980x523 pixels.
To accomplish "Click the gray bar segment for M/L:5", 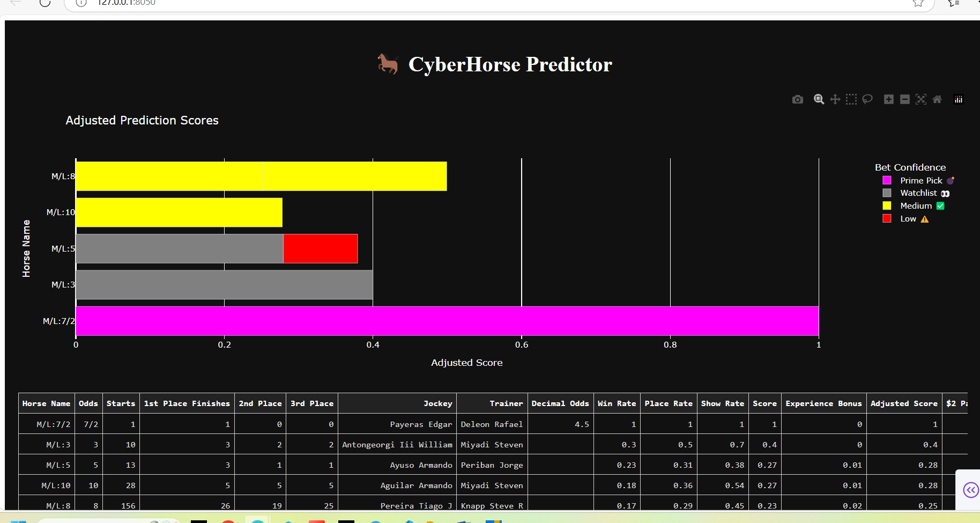I will (180, 248).
